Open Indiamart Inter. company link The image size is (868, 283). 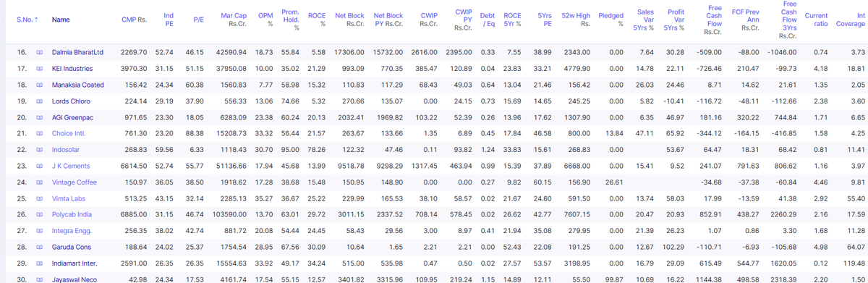coord(75,263)
